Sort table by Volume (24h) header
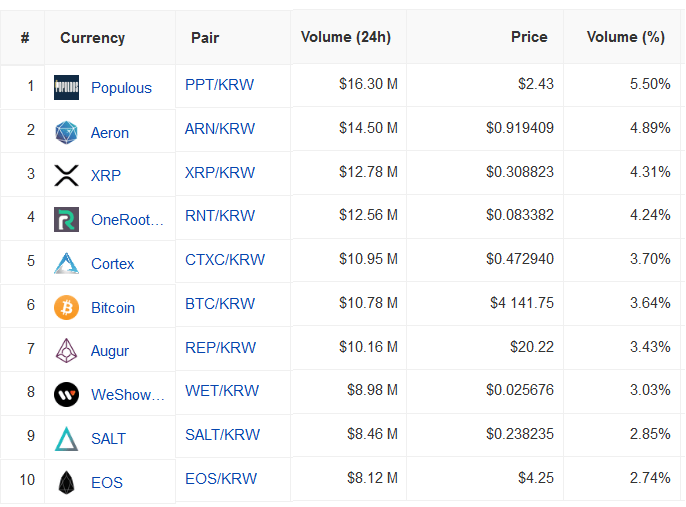This screenshot has height=507, width=686. pos(346,37)
